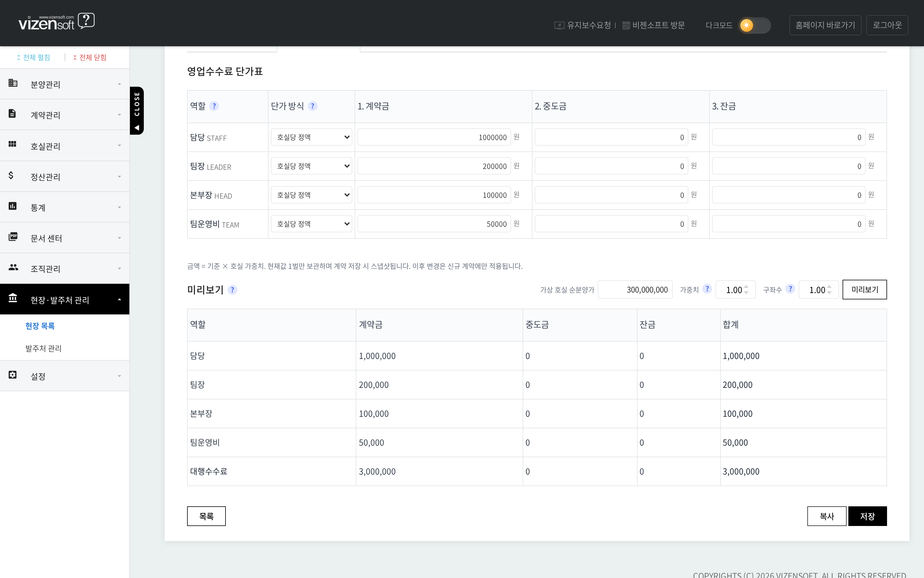Open 단가 방식 dropdown for 팀장 LEADER
924x578 pixels.
[312, 166]
